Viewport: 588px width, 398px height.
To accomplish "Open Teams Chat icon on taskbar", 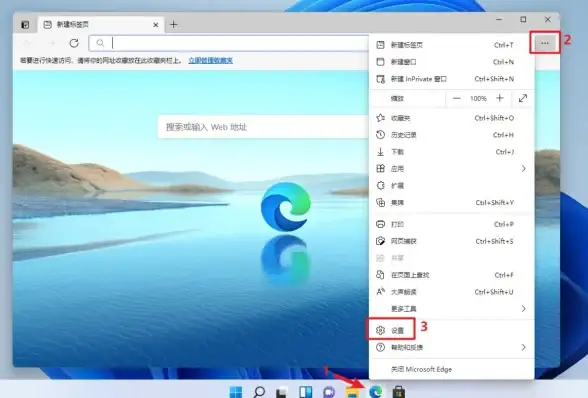I will pos(329,392).
